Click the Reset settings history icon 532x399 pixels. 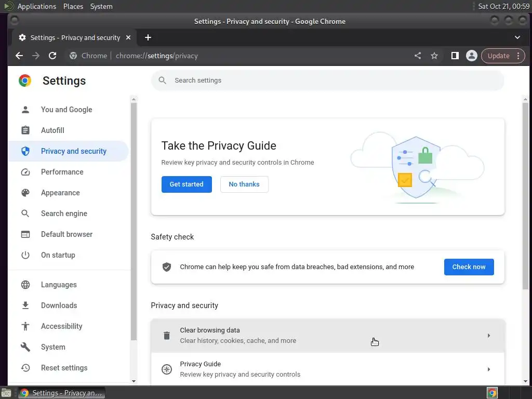[25, 368]
